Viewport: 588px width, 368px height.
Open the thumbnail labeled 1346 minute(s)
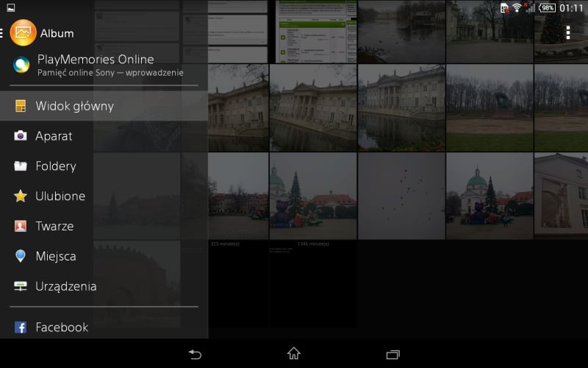[313, 283]
